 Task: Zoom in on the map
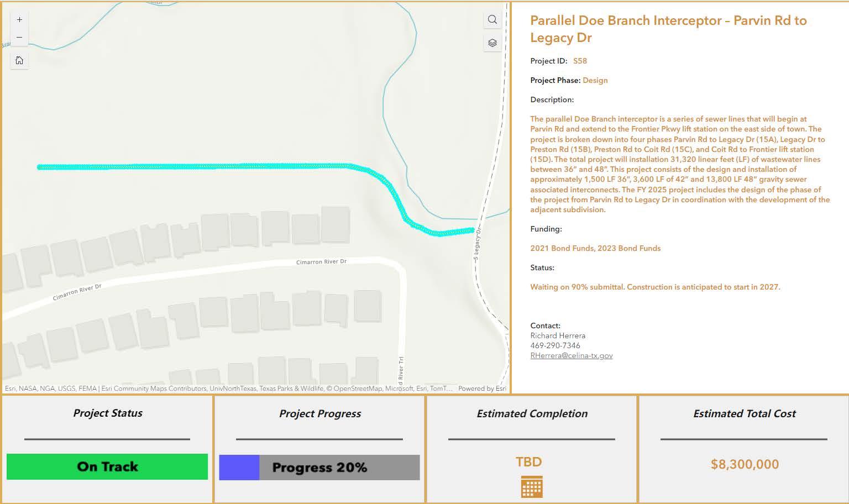click(19, 20)
